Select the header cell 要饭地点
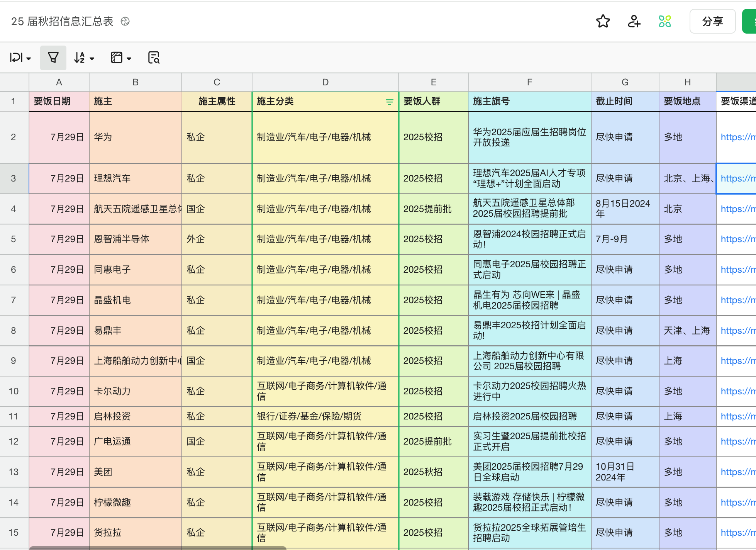 click(x=687, y=102)
